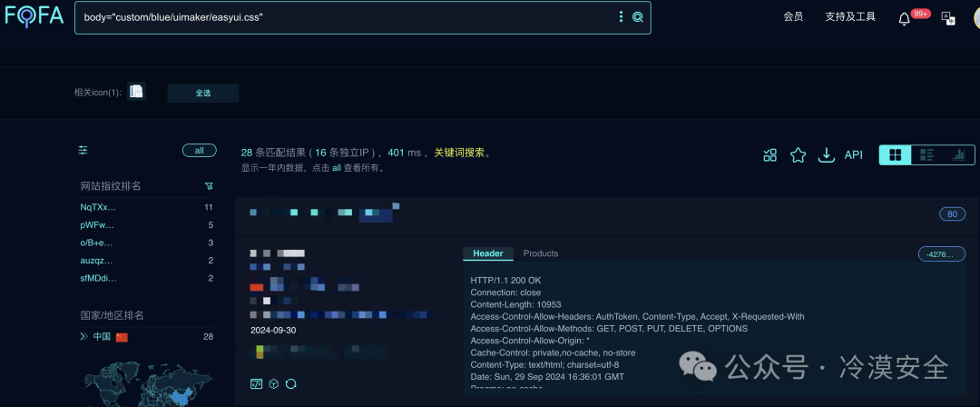
Task: Click the all link to view all data
Action: coord(337,168)
